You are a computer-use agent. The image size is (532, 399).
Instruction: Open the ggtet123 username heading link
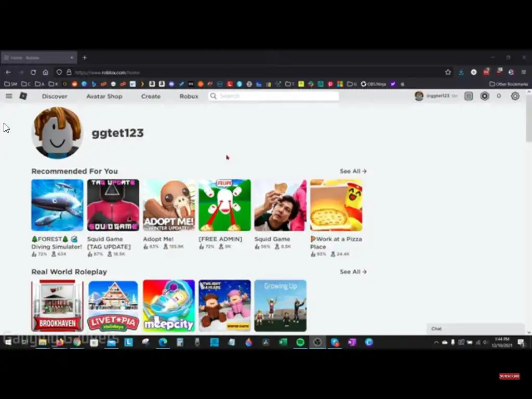pyautogui.click(x=117, y=132)
